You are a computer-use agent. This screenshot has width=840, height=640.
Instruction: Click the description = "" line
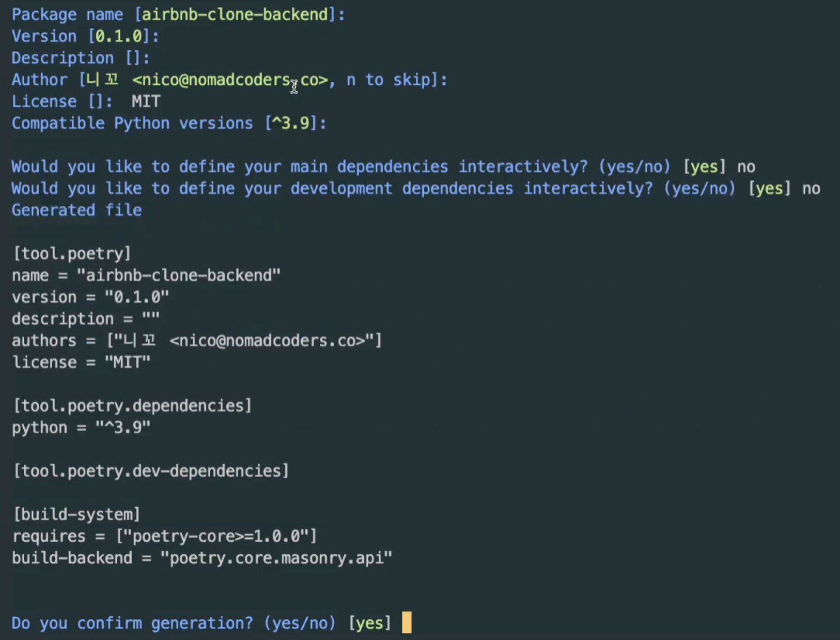[x=86, y=318]
